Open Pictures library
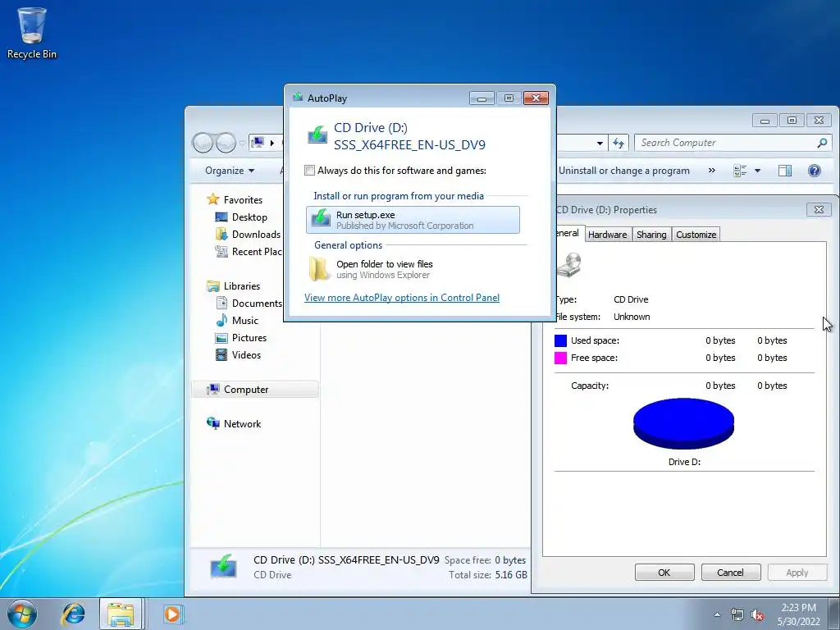Screen dimensions: 840x630 coord(241,337)
